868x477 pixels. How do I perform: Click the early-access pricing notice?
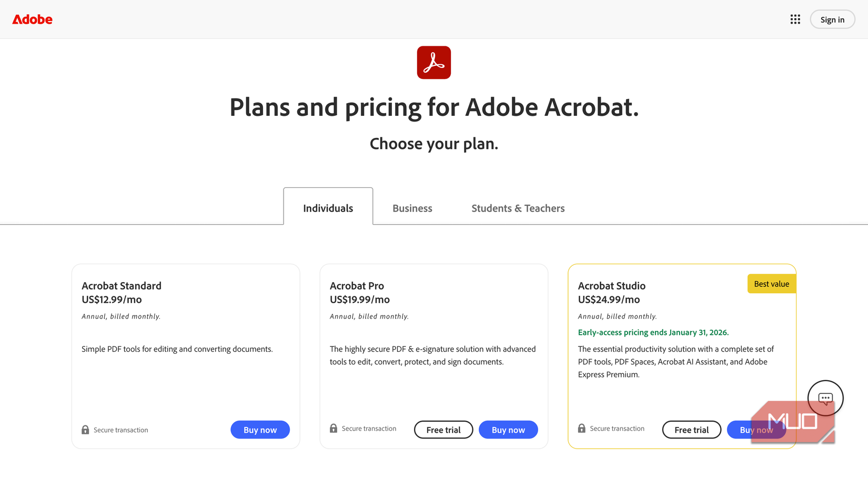tap(653, 332)
